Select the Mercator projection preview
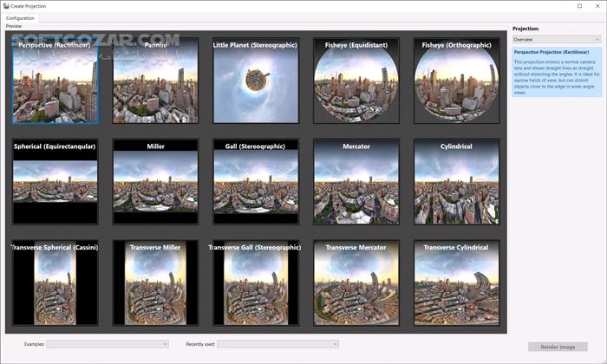The width and height of the screenshot is (607, 364). tap(356, 182)
